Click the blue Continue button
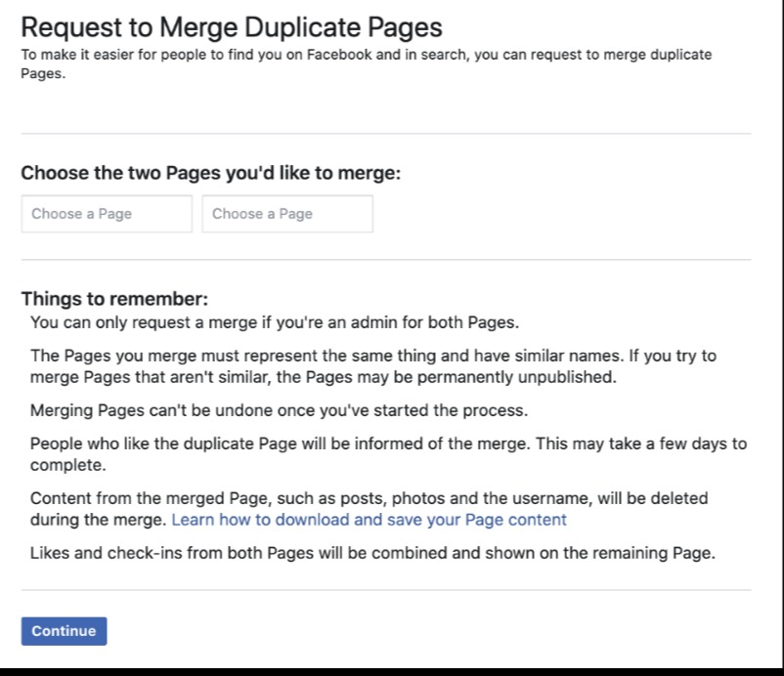Image resolution: width=784 pixels, height=676 pixels. pos(64,631)
